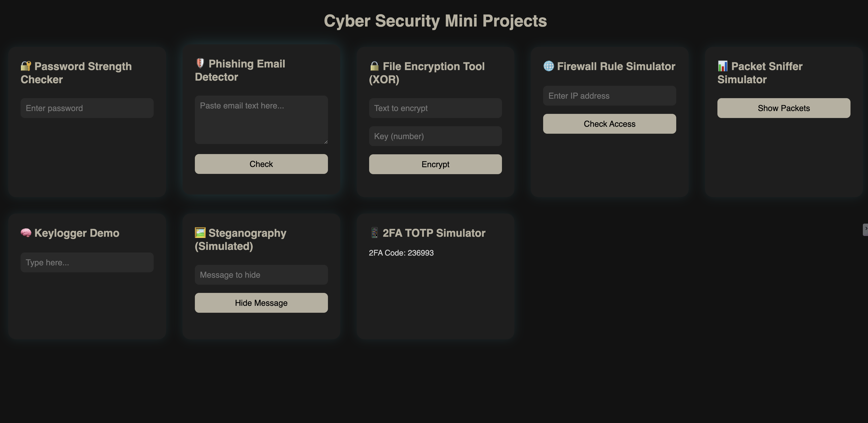This screenshot has width=868, height=423.
Task: Click the Show Packets button
Action: point(783,108)
